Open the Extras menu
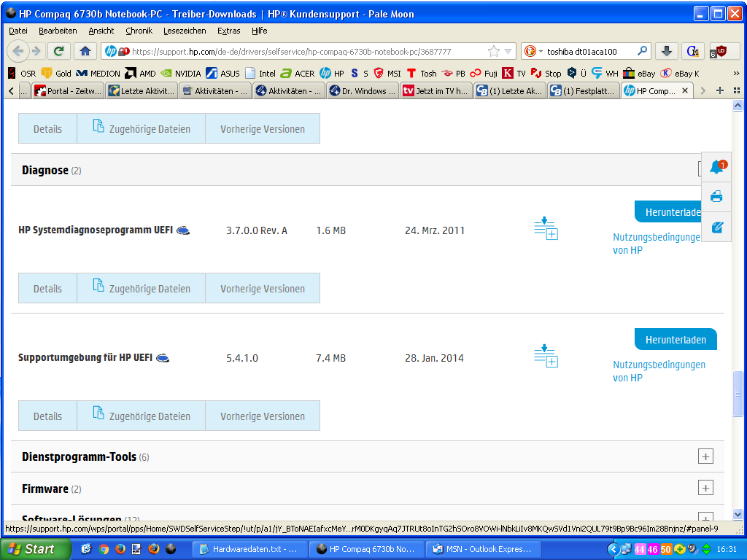This screenshot has height=560, width=747. 228,31
